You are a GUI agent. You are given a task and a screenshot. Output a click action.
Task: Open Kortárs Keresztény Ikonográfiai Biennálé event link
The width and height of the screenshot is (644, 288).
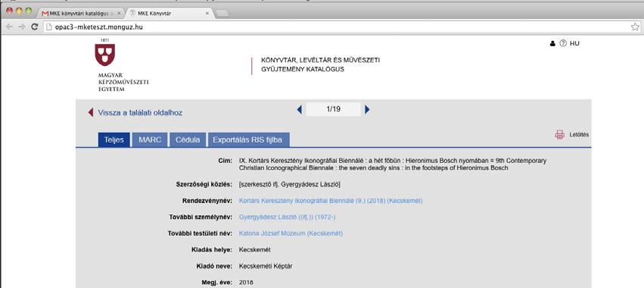click(x=331, y=201)
